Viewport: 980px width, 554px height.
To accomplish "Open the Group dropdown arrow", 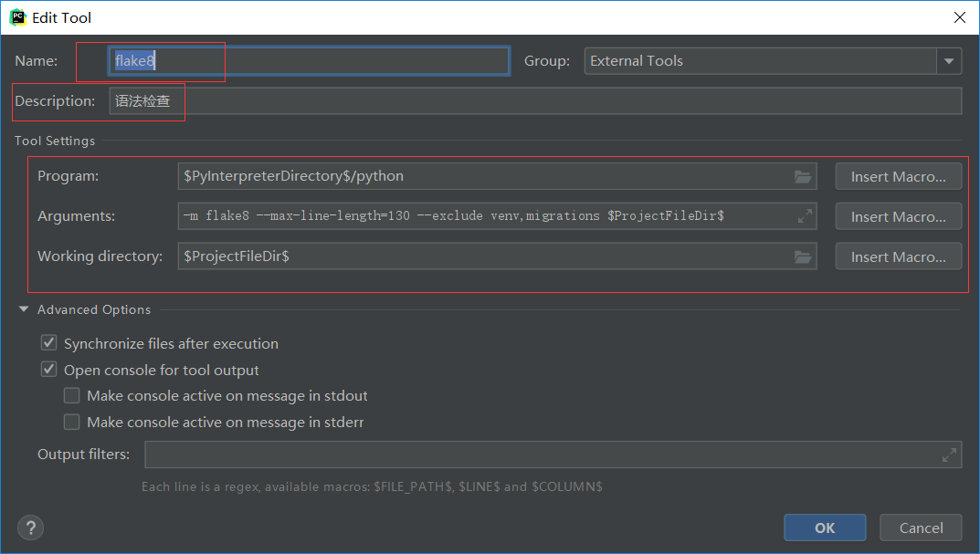I will pos(949,61).
